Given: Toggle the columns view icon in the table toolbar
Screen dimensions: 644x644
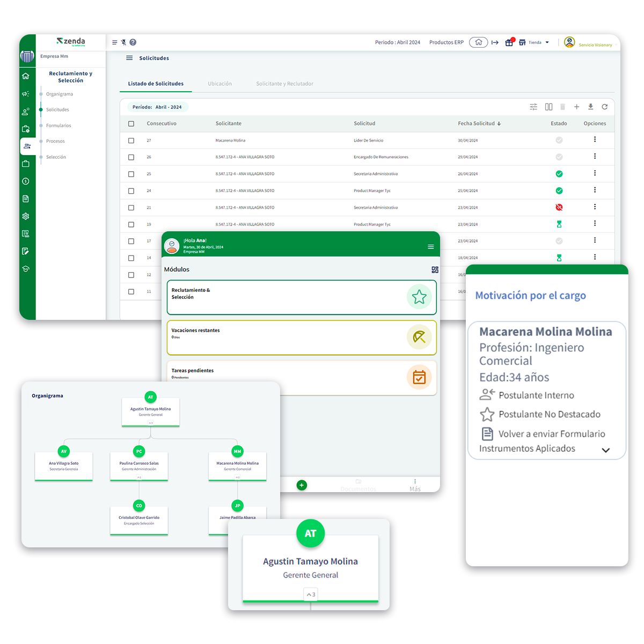Looking at the screenshot, I should point(548,107).
